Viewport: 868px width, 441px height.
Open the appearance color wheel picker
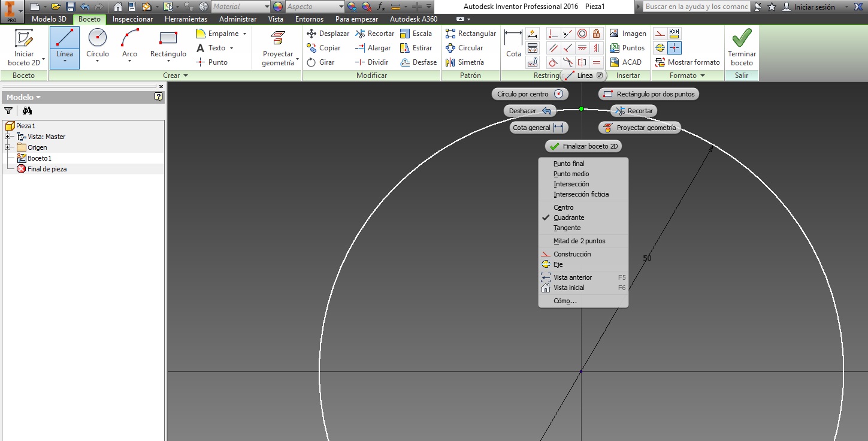click(277, 7)
